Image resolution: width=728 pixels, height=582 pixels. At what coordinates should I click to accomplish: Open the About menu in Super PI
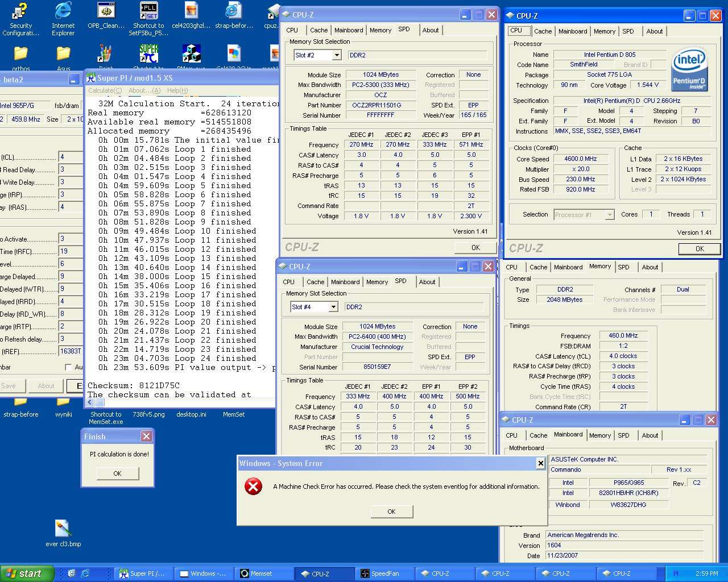pyautogui.click(x=144, y=90)
